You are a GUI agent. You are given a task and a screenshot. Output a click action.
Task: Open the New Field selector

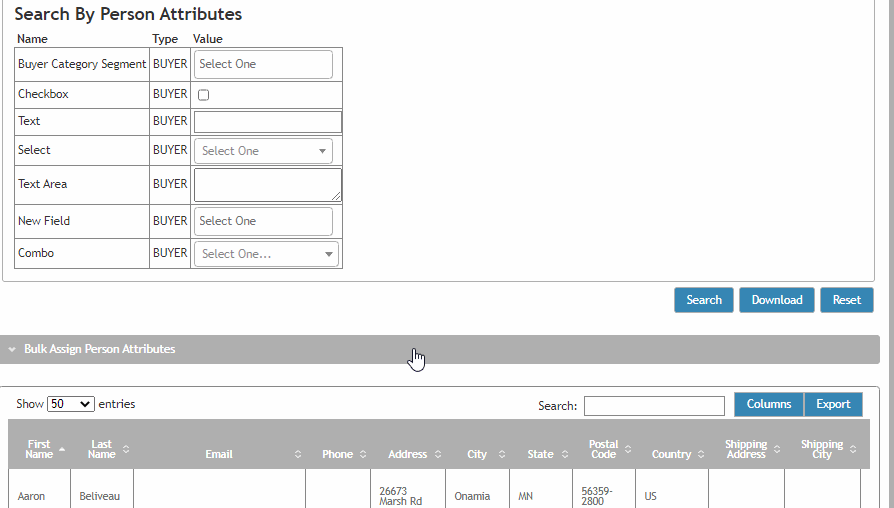(263, 221)
